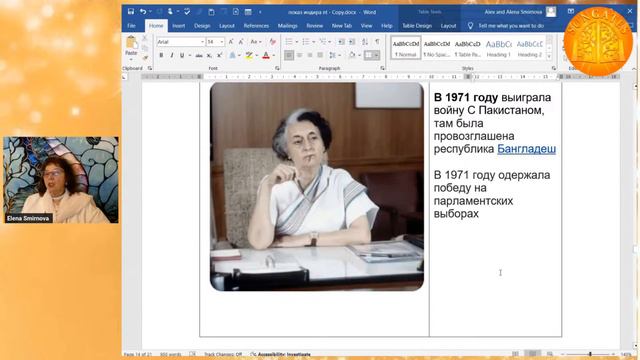Open the Arial font name dropdown
The width and height of the screenshot is (640, 360).
point(202,42)
